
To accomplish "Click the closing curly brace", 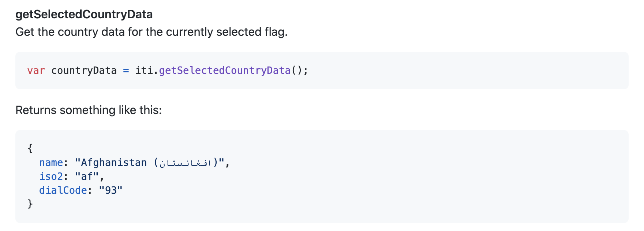I will (30, 204).
